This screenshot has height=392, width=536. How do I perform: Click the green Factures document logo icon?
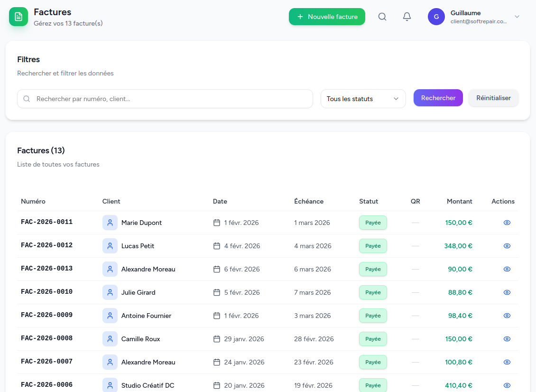(18, 17)
